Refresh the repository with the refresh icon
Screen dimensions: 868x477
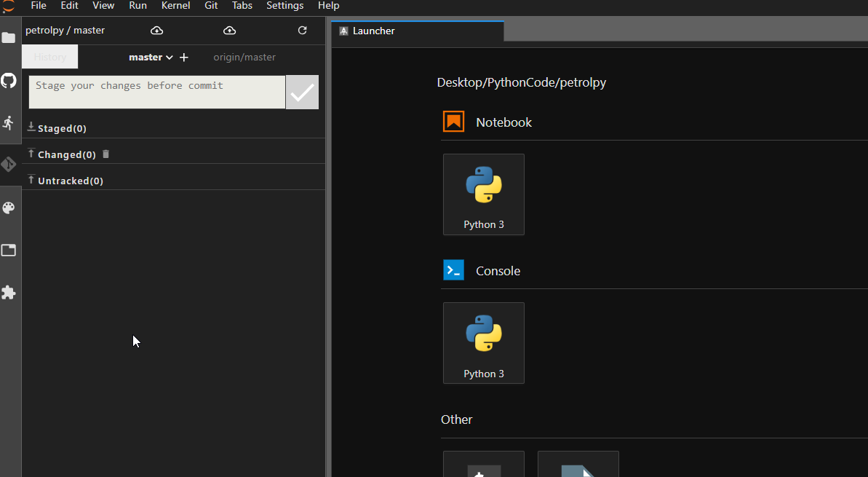302,30
